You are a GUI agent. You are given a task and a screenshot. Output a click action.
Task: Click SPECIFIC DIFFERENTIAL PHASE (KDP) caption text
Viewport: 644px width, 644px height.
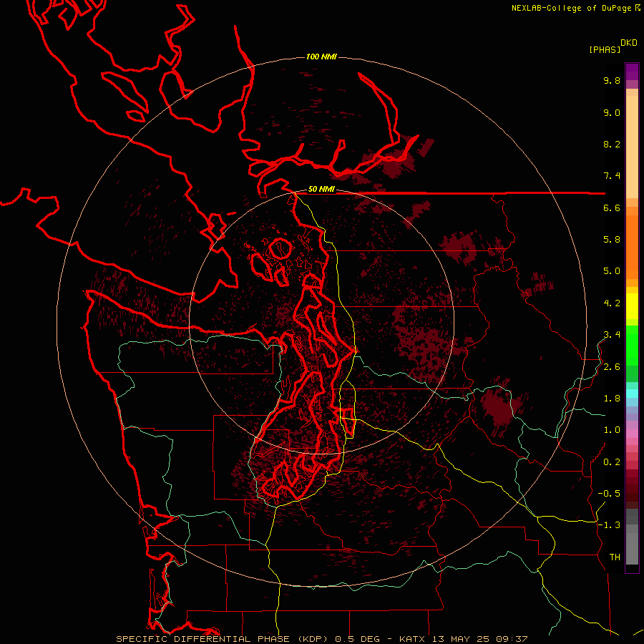pos(223,639)
